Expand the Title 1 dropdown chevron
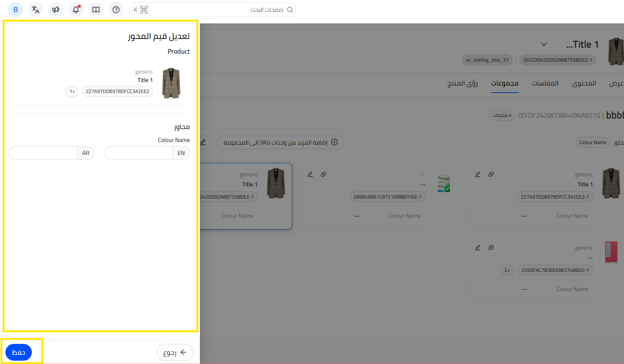624x364 pixels. [544, 44]
